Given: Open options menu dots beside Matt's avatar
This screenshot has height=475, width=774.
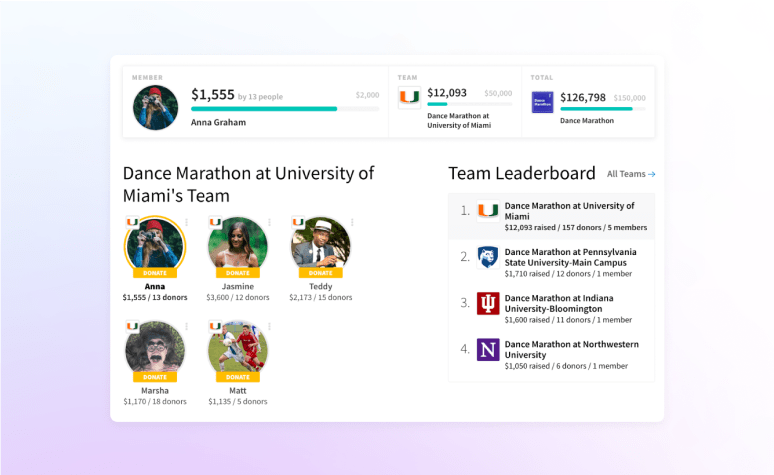Looking at the screenshot, I should pos(270,327).
